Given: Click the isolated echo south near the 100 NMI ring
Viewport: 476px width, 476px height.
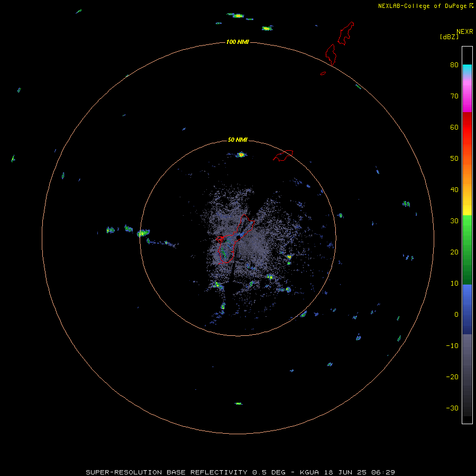Looking at the screenshot, I should 239,404.
